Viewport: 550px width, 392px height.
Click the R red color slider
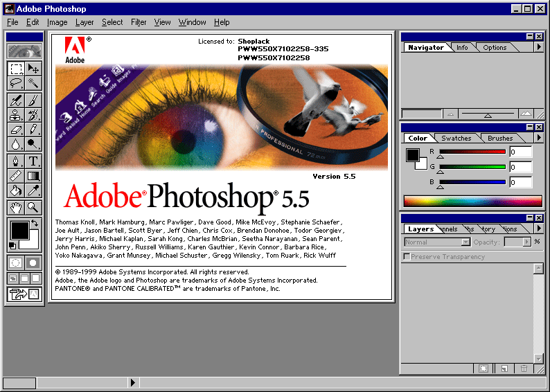(472, 152)
